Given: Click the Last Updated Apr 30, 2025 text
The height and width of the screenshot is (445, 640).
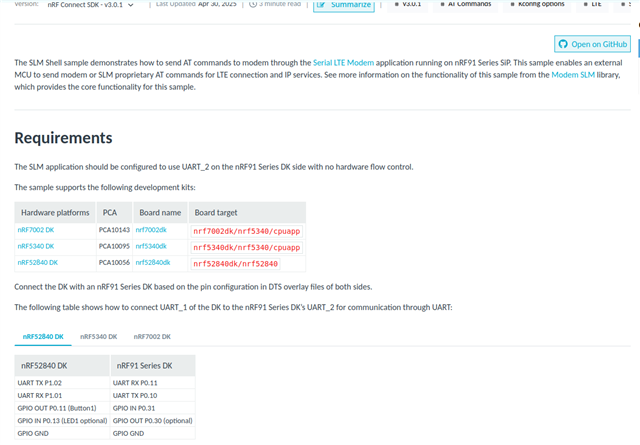Looking at the screenshot, I should coord(196,4).
